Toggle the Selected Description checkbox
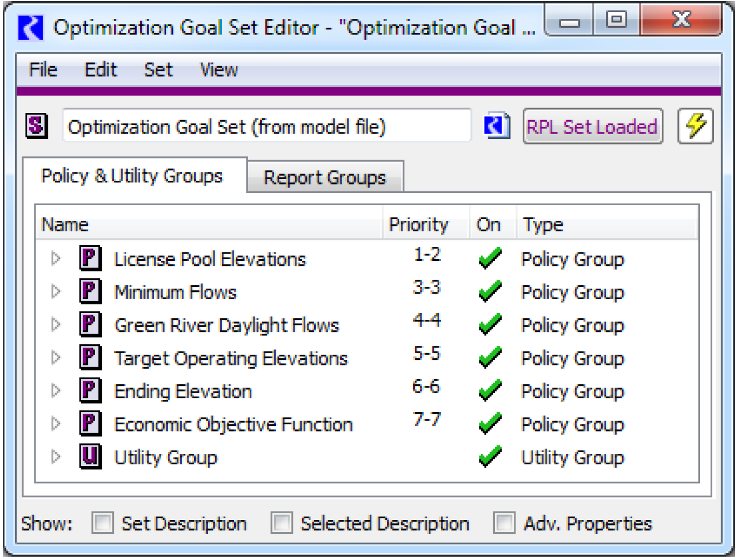739x560 pixels. (x=281, y=523)
